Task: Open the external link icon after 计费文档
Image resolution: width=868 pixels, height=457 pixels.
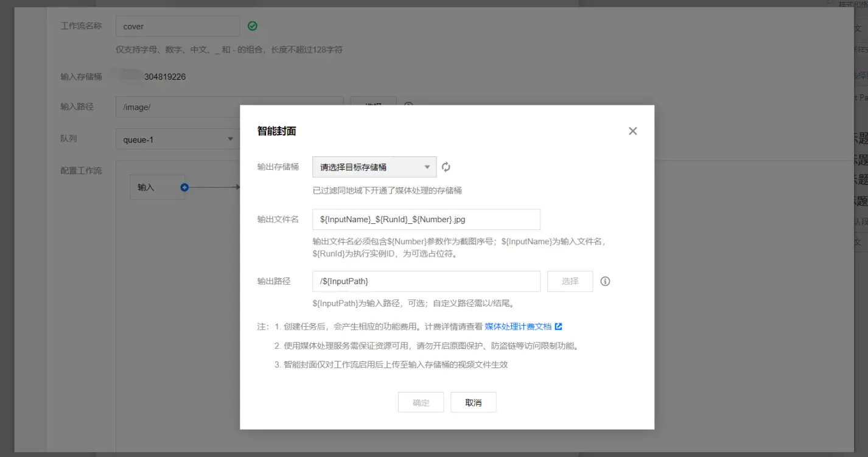Action: click(558, 326)
